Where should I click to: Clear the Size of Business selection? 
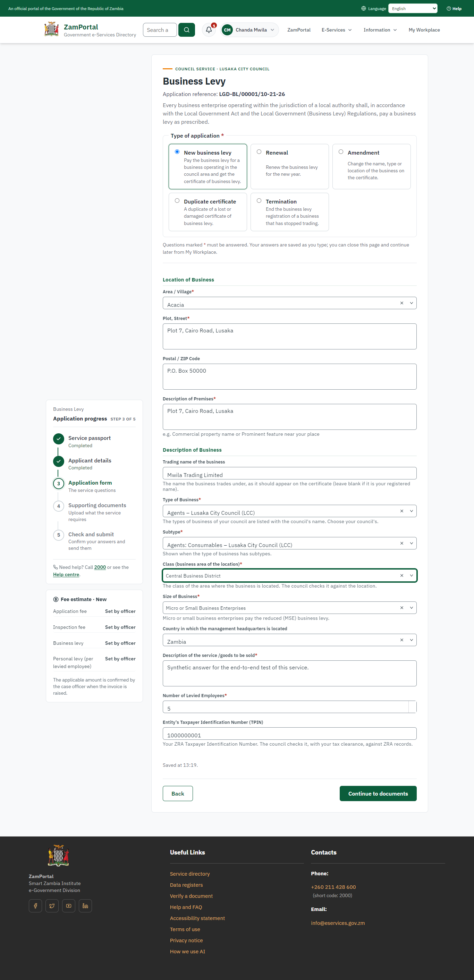pyautogui.click(x=402, y=608)
